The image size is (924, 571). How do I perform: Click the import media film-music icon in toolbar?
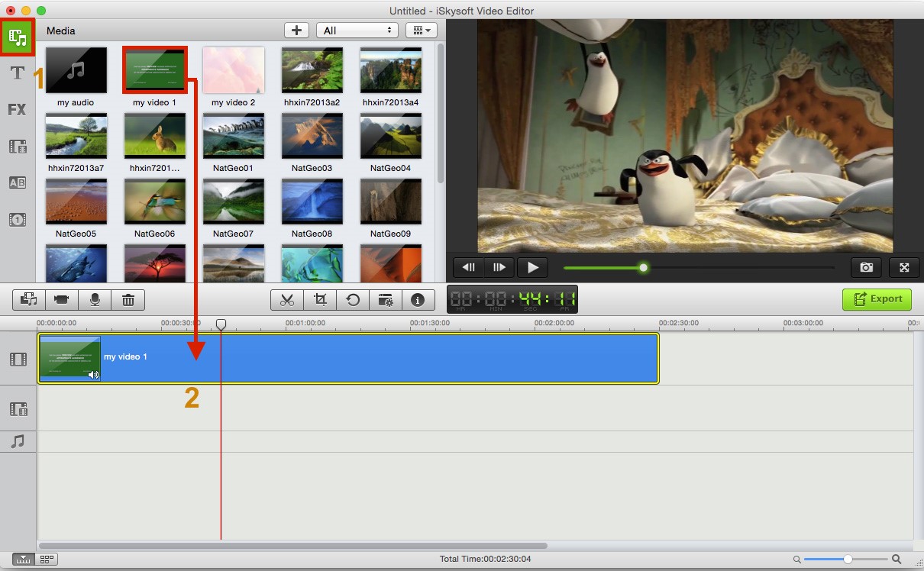29,300
